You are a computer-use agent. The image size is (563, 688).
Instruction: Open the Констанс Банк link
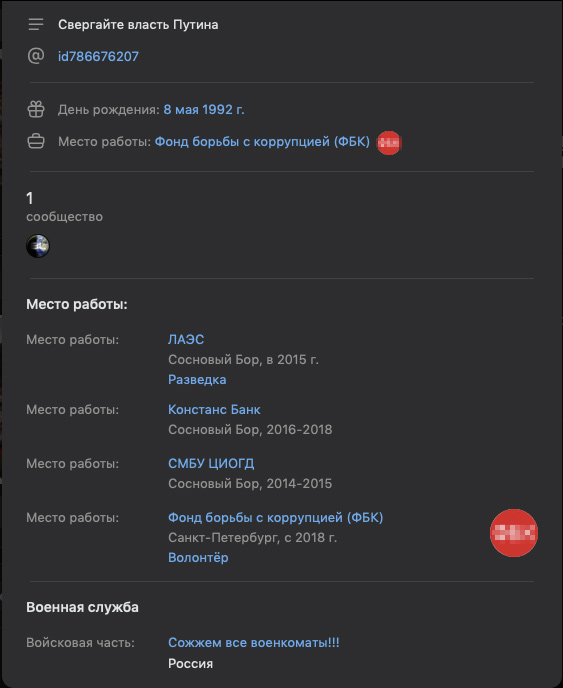(x=214, y=409)
